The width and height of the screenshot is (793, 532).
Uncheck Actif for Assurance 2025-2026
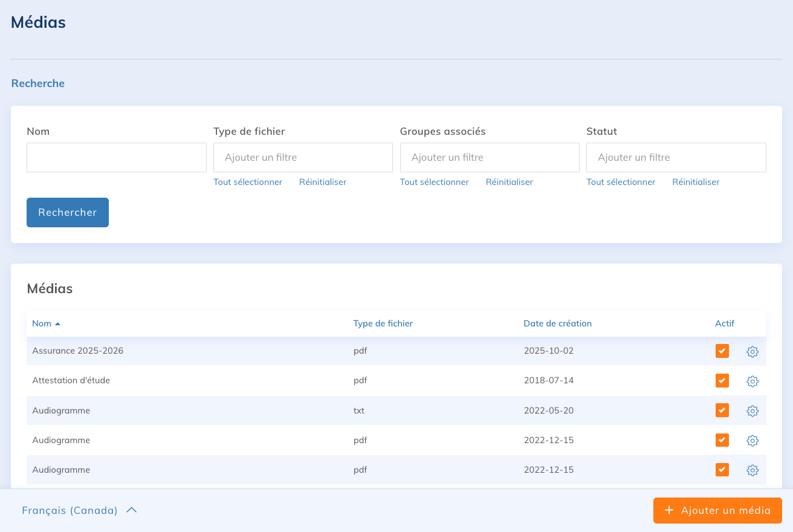(x=722, y=351)
